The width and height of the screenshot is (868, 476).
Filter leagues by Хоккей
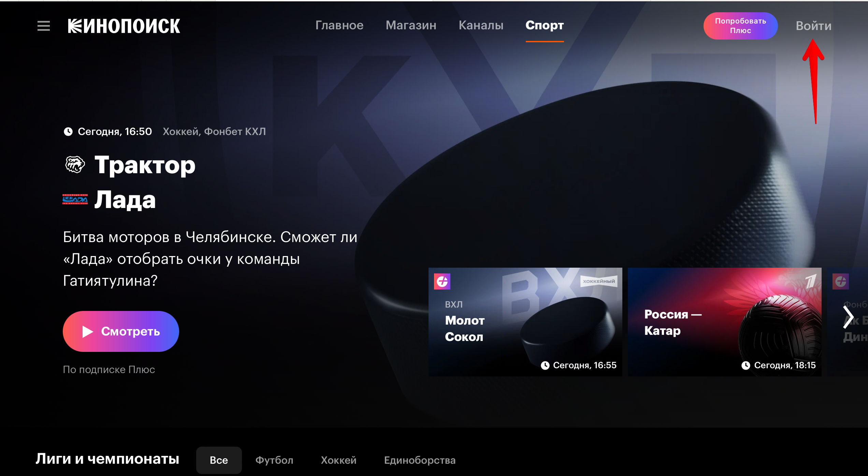point(338,460)
